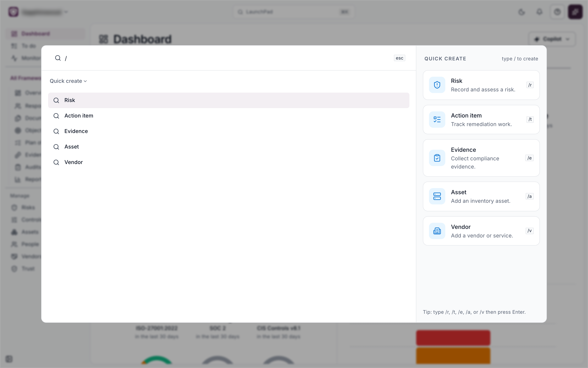
Task: Click 'Collect compliance evidence.' description
Action: [475, 163]
